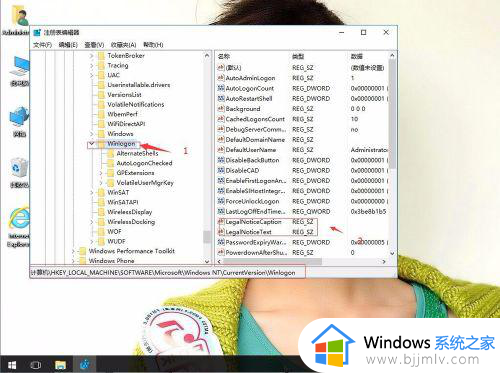Click the DefaultDomainName value icon

click(221, 140)
